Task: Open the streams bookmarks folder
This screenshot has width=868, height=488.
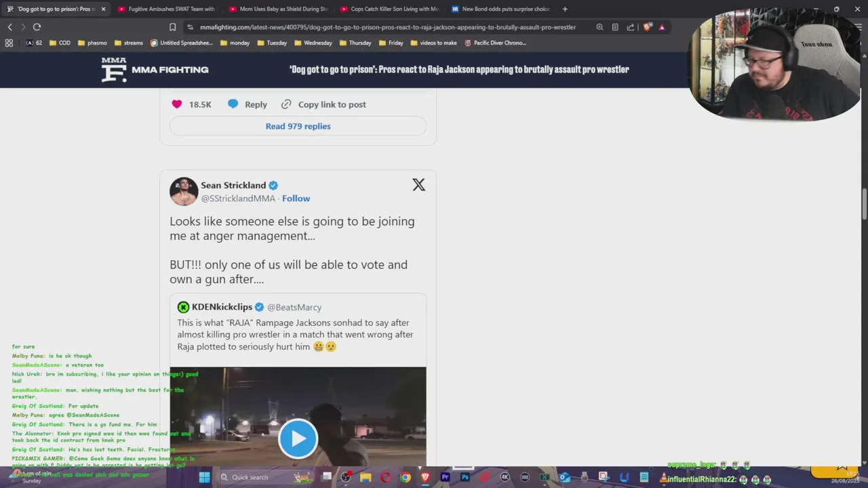Action: [128, 43]
